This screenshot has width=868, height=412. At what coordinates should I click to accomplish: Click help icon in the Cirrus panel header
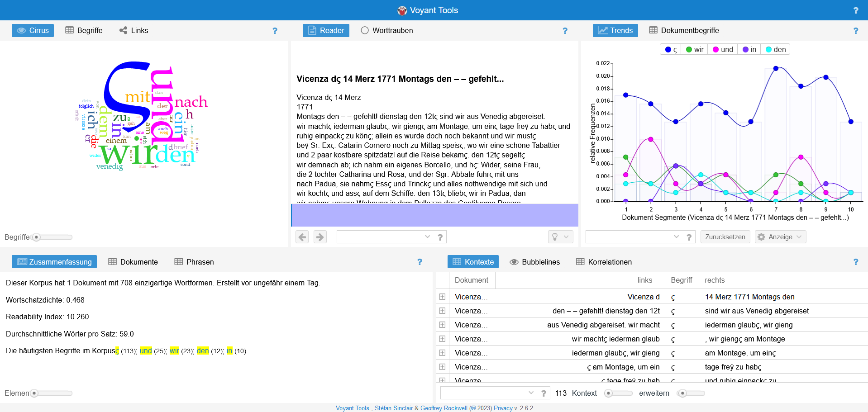coord(275,31)
